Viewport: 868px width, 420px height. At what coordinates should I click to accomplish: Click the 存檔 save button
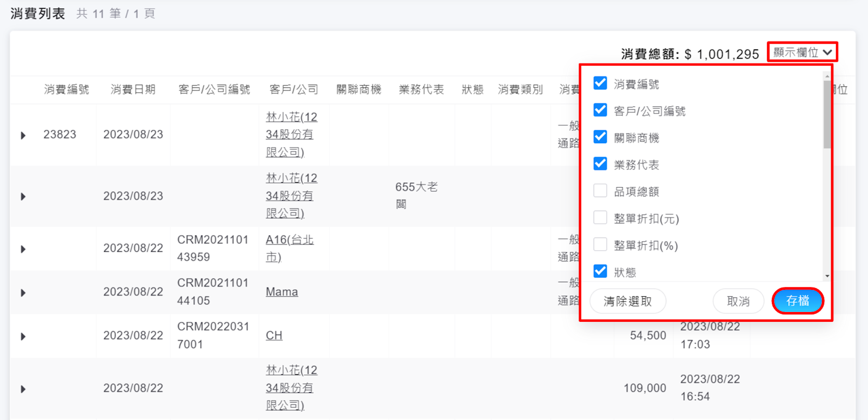(797, 301)
